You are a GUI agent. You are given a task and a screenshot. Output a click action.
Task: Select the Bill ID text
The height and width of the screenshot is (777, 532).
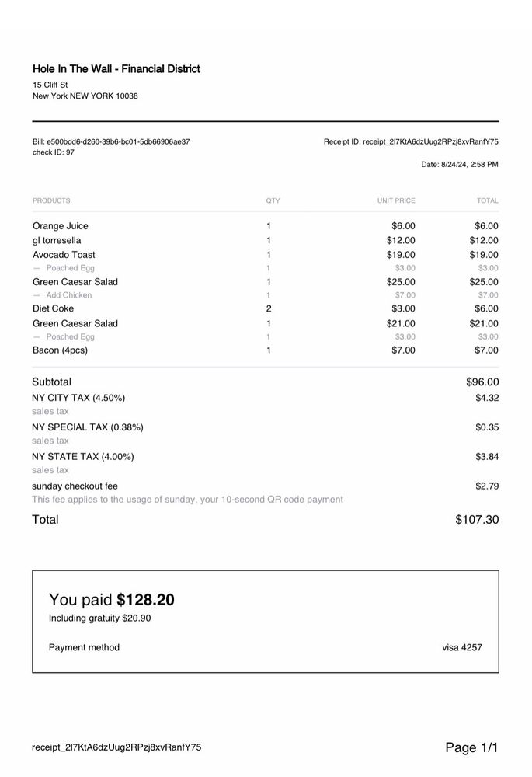point(111,141)
